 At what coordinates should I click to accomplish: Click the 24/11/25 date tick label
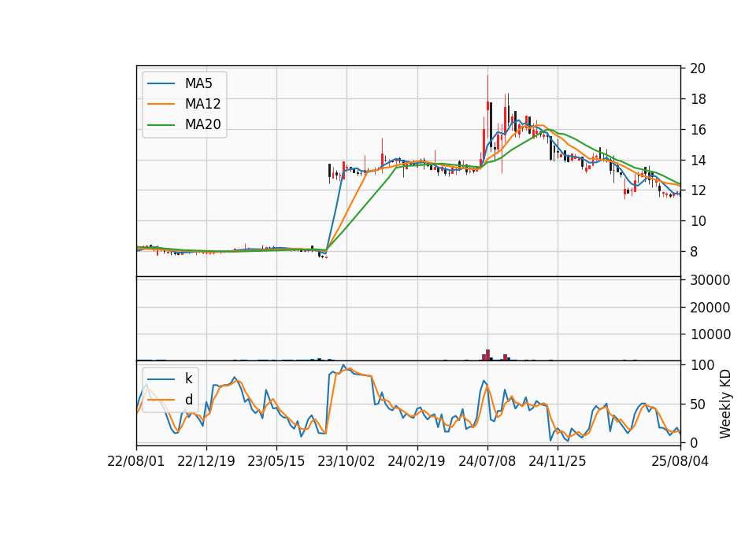pyautogui.click(x=558, y=461)
